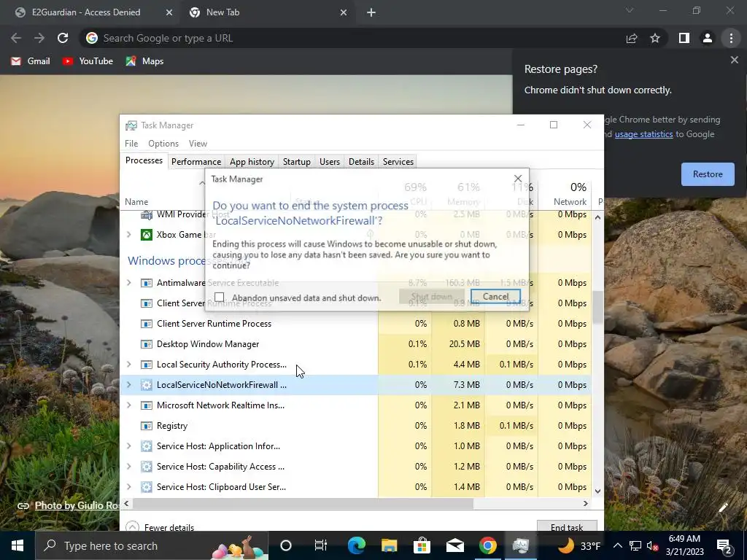Expand Xbox Game Bar process group

tap(128, 234)
